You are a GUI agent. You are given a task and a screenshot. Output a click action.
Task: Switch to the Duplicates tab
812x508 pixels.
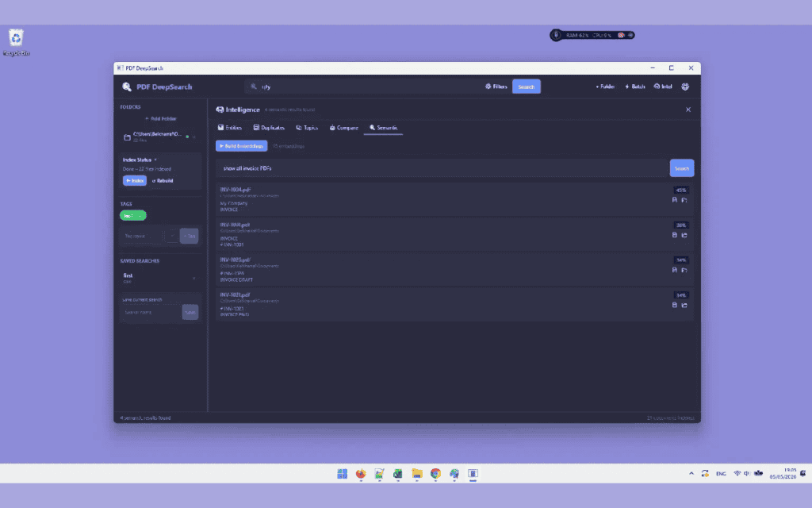pyautogui.click(x=269, y=128)
